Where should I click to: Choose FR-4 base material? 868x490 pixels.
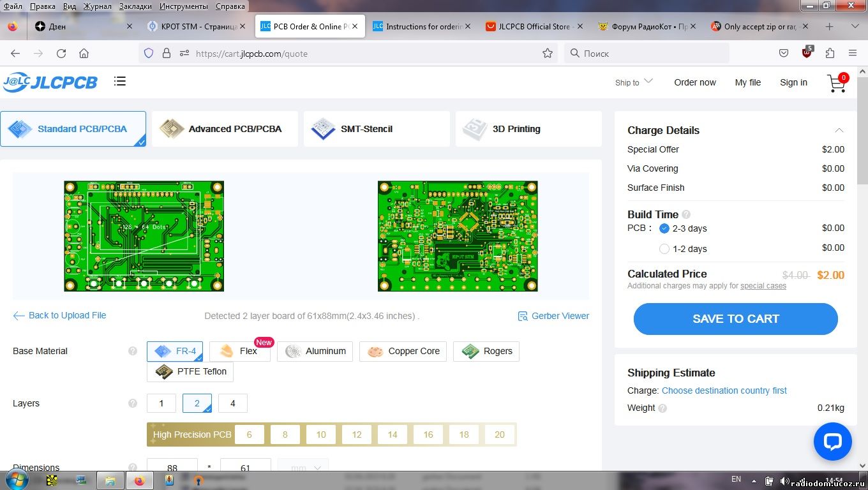click(175, 352)
